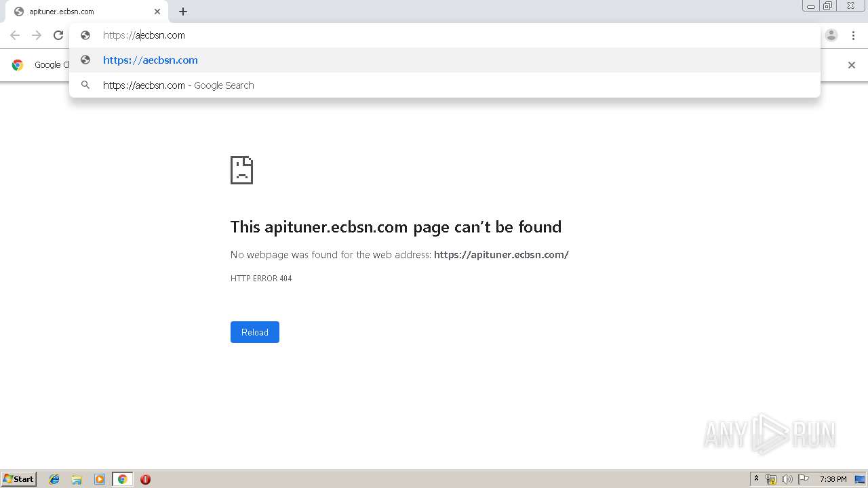
Task: Close the apituner.ecbsn.com tab
Action: click(157, 12)
